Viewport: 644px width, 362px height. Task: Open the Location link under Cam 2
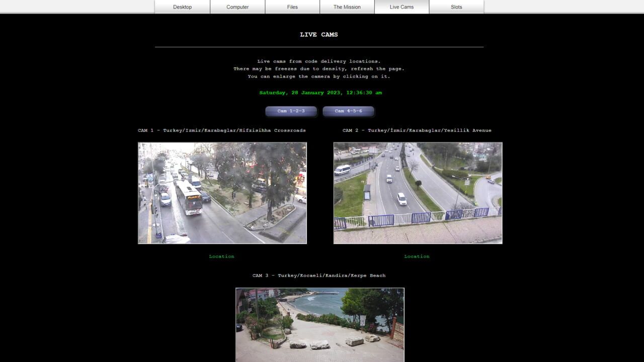click(x=417, y=256)
